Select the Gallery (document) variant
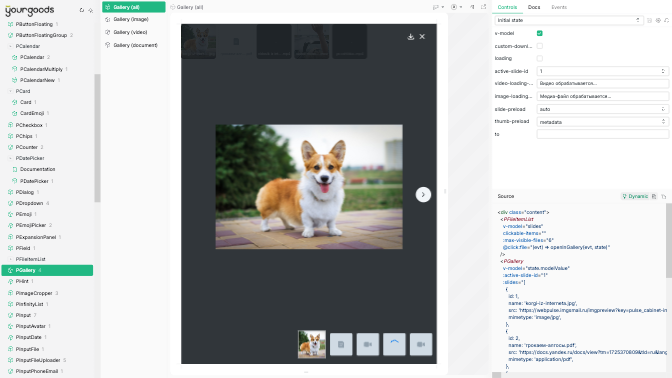 pos(134,45)
